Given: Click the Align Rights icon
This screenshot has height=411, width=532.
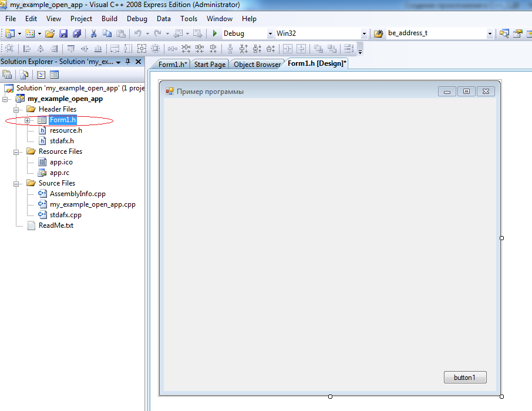Looking at the screenshot, I should tap(54, 49).
